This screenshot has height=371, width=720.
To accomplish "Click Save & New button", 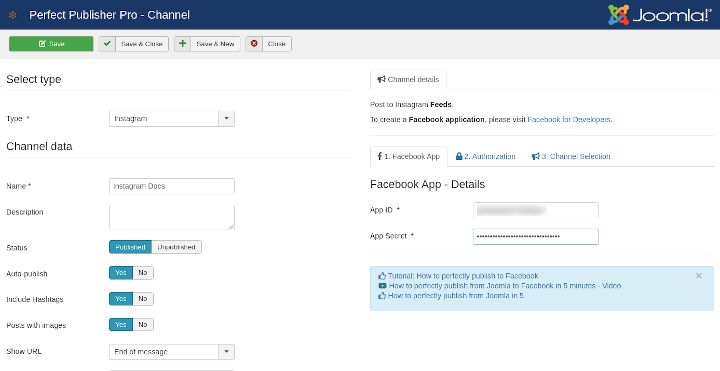I will pyautogui.click(x=207, y=44).
